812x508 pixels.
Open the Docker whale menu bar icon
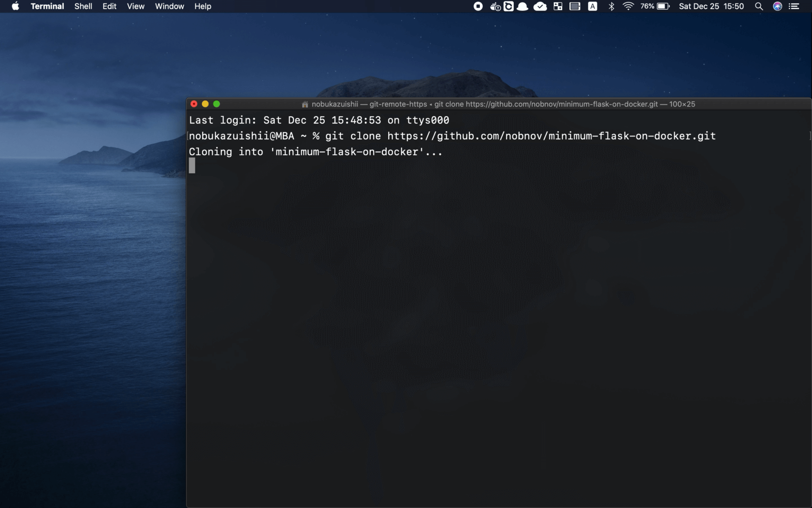point(494,6)
